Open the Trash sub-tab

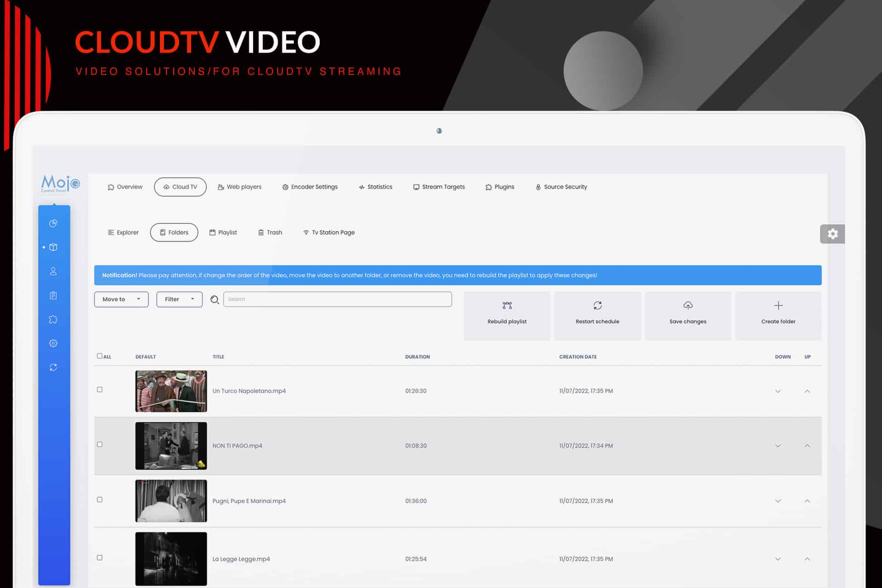pos(270,232)
